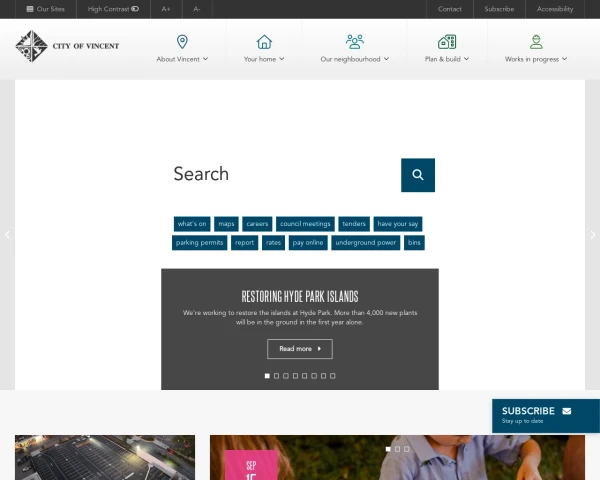This screenshot has width=600, height=480.
Task: Expand the Plan & build menu chevron
Action: tap(466, 59)
